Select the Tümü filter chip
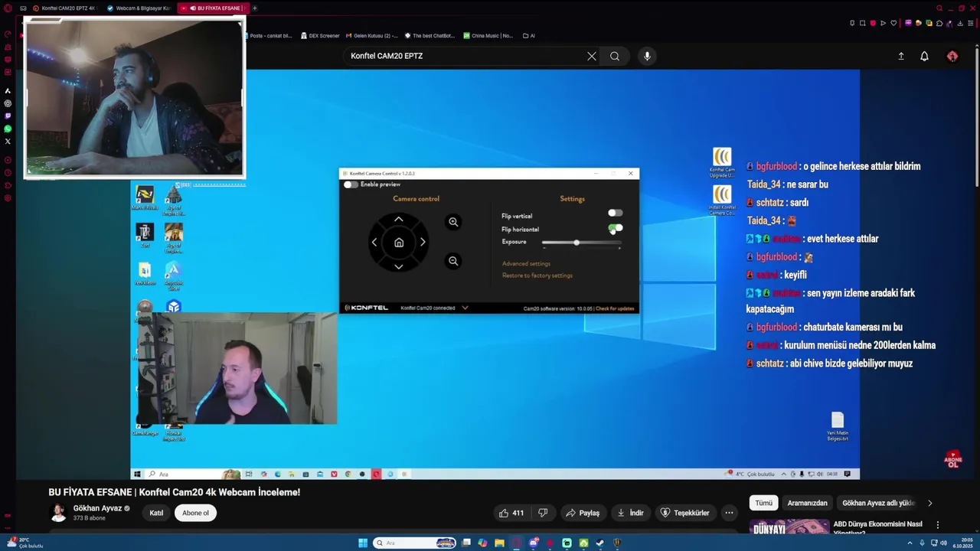The width and height of the screenshot is (980, 551). click(x=764, y=503)
